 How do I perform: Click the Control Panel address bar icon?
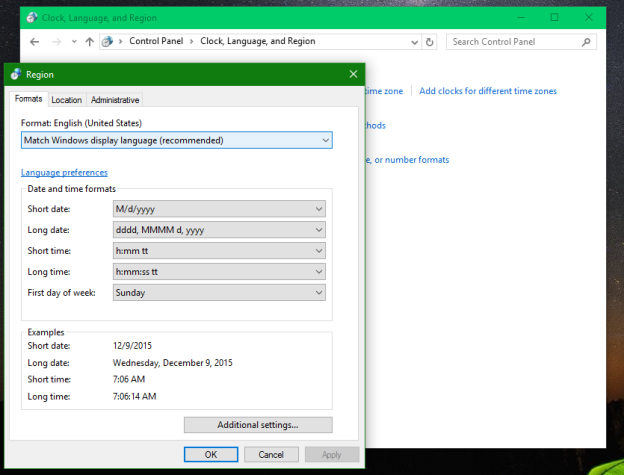click(108, 42)
